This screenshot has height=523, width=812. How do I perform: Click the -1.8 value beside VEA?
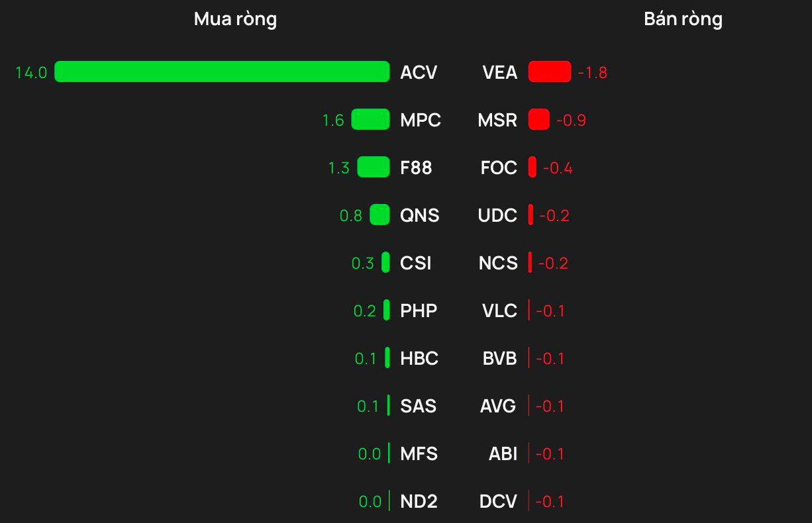click(592, 72)
